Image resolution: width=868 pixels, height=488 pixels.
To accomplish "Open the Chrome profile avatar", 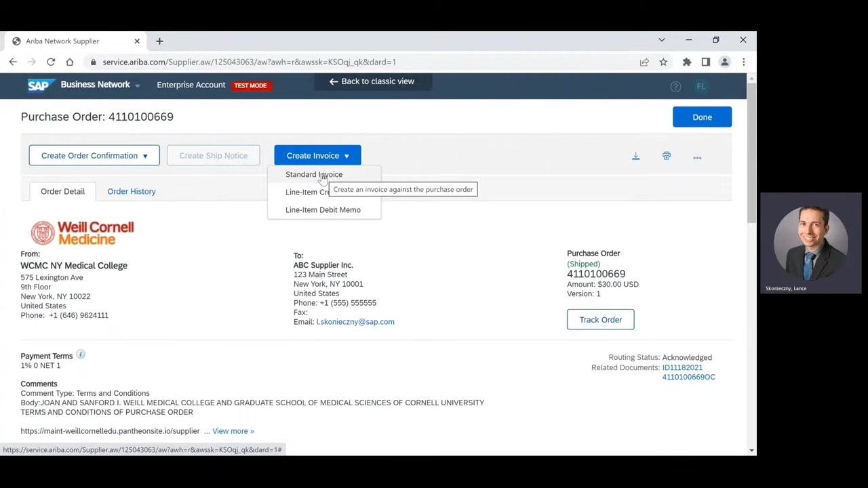I will coord(725,62).
